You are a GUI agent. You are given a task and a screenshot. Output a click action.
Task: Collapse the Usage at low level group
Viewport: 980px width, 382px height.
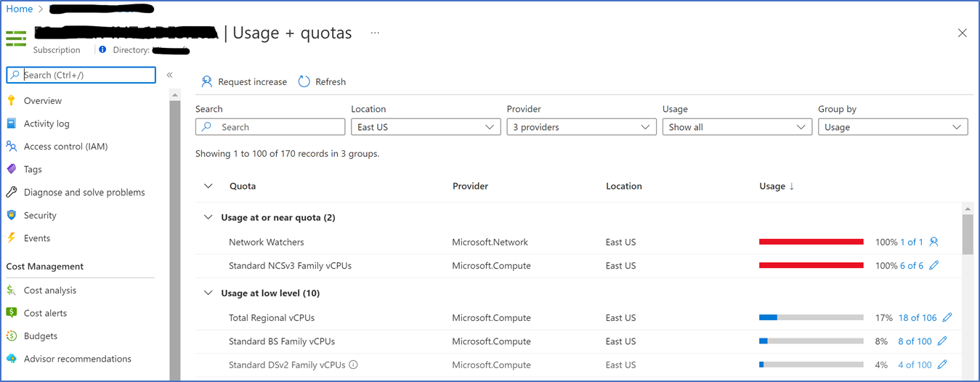point(208,293)
